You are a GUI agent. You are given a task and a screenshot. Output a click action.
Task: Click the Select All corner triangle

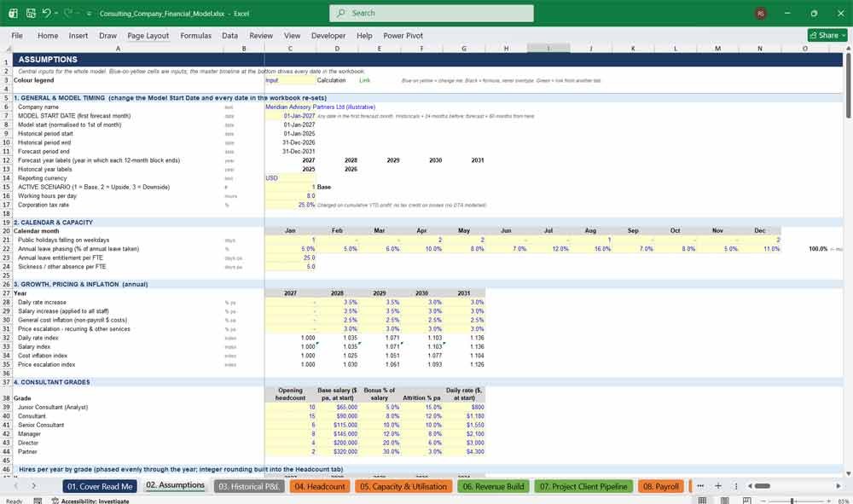pyautogui.click(x=6, y=49)
